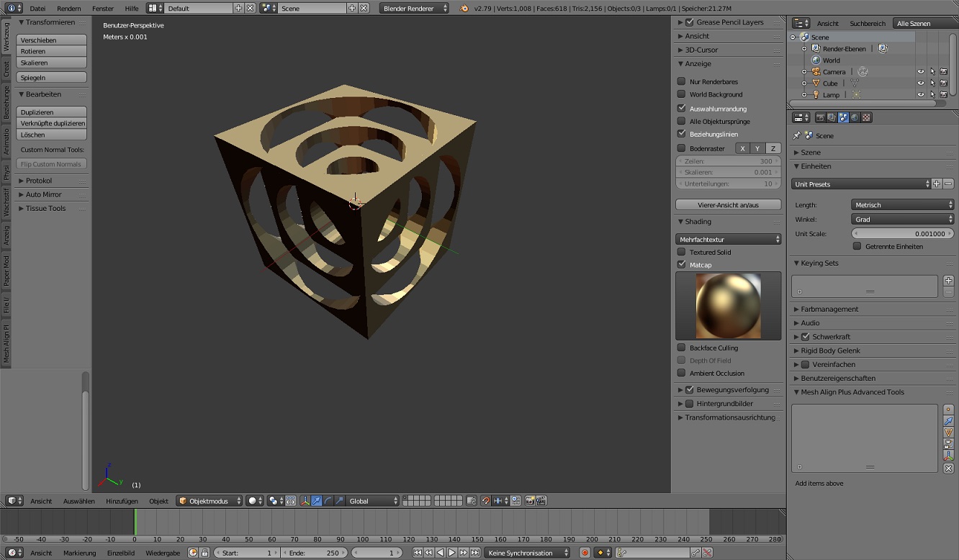Open the Hinzufügen menu in viewport header
The width and height of the screenshot is (959, 560).
[122, 501]
